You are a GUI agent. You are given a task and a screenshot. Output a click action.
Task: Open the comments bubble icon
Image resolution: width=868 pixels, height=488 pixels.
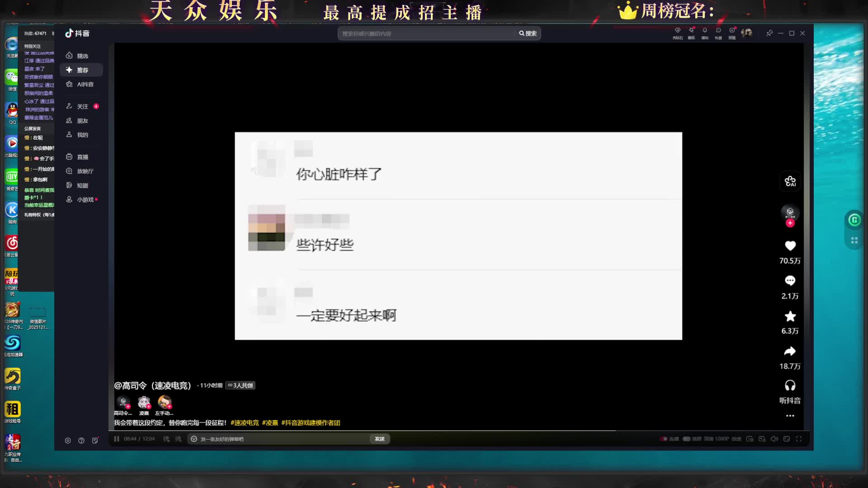pos(790,281)
